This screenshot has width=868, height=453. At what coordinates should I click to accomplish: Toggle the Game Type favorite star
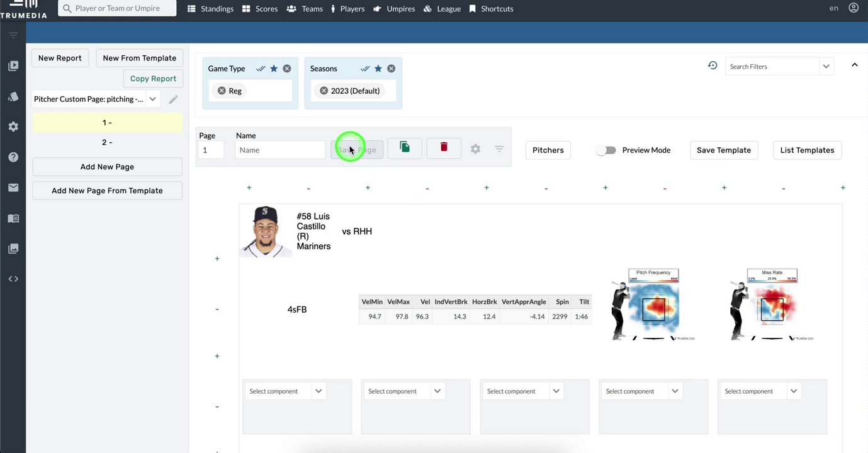274,69
